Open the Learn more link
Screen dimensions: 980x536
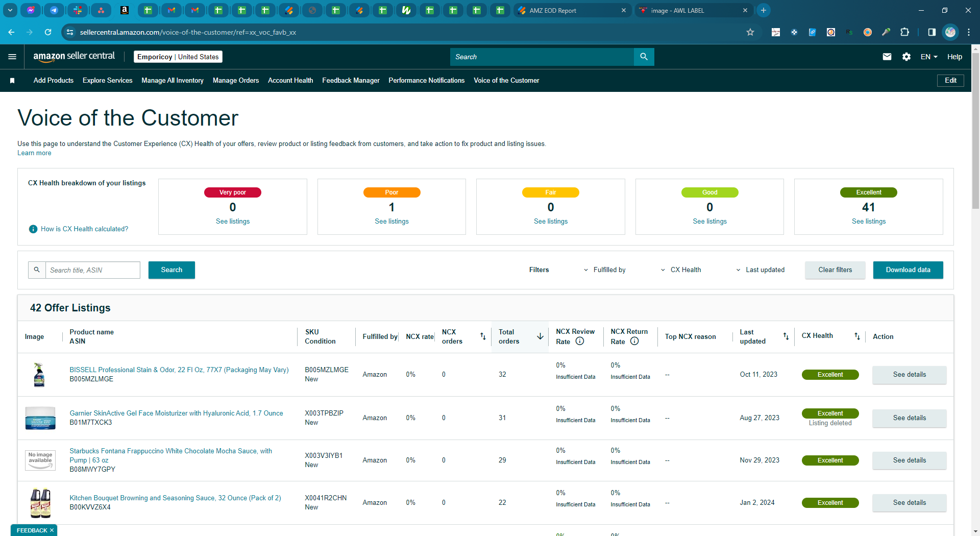[34, 153]
